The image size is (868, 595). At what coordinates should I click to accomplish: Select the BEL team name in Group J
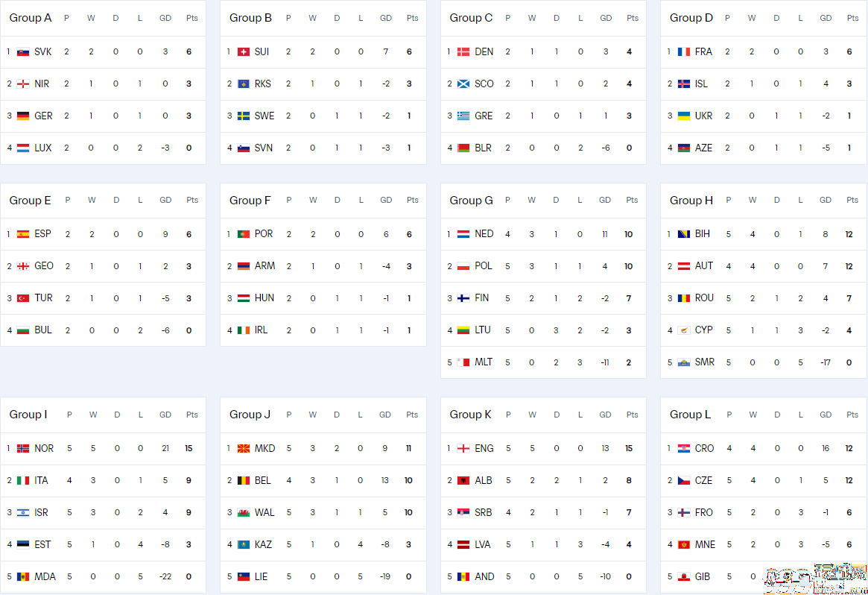(262, 480)
